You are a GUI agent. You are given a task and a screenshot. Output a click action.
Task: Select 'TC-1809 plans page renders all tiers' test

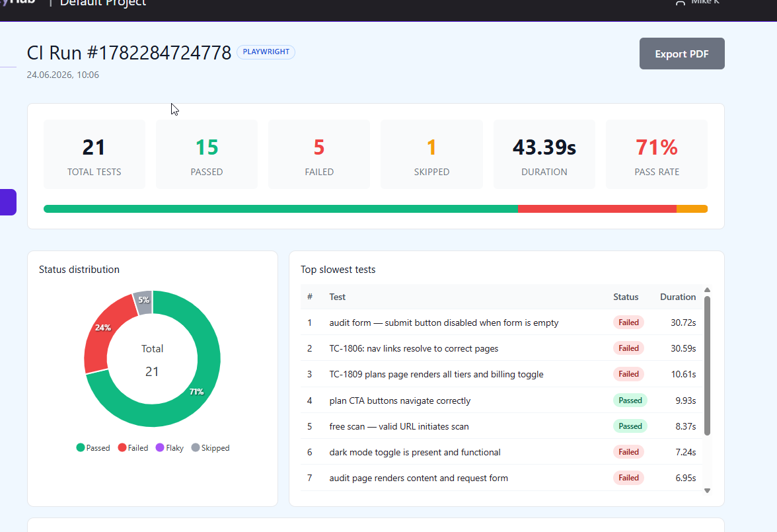436,374
